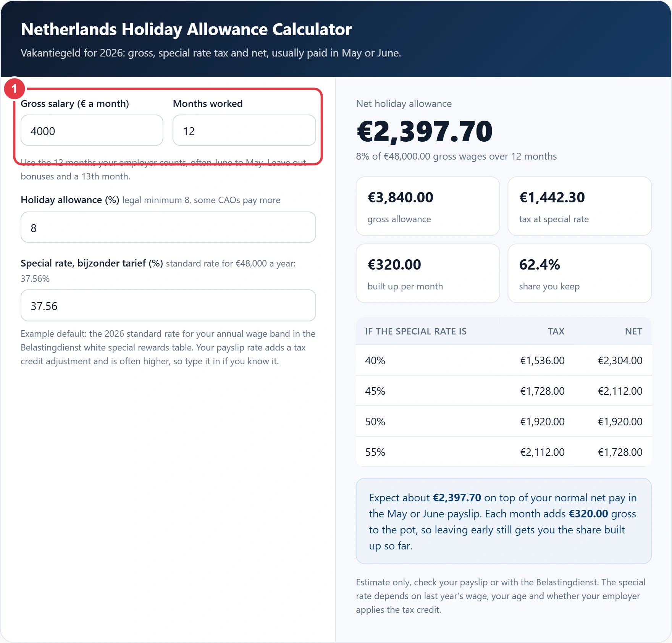Screen dimensions: 672x643
Task: Click the Vakantiegeld for 2026 subtitle
Action: click(x=211, y=53)
